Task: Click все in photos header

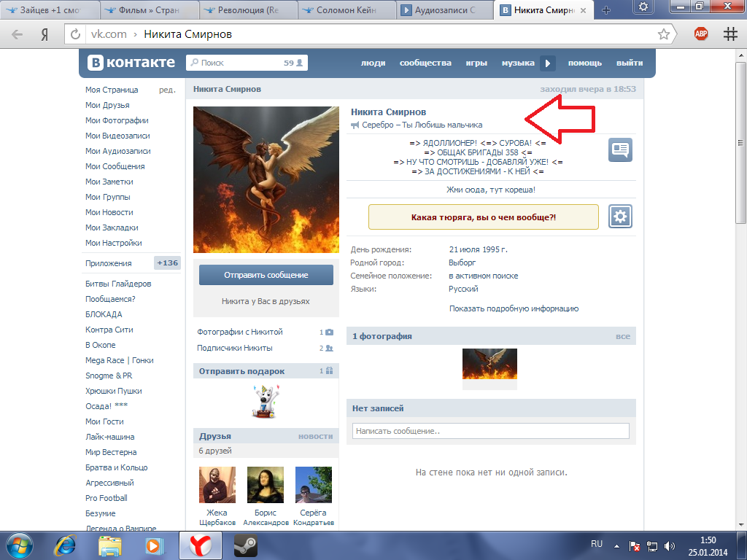Action: pyautogui.click(x=623, y=336)
